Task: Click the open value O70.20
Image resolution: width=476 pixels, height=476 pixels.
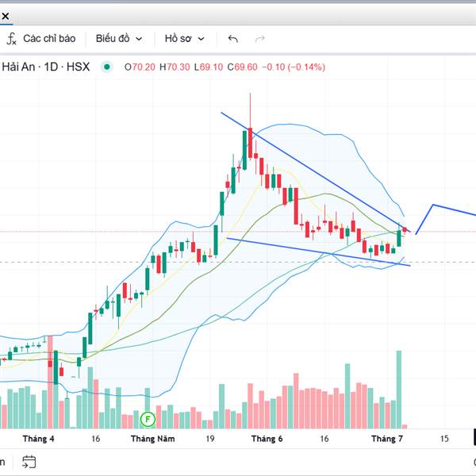Action: (140, 67)
